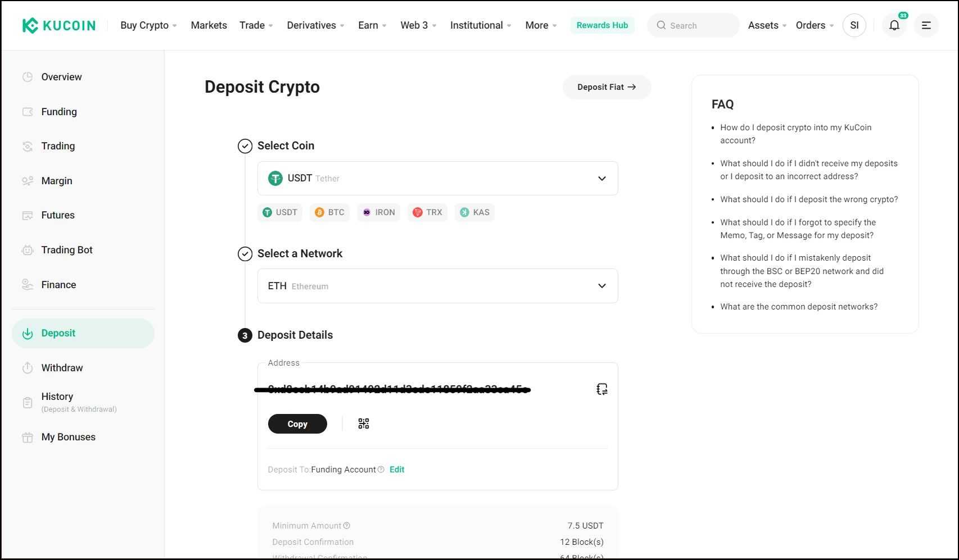Click the Funding Account info tooltip
The height and width of the screenshot is (560, 959).
(x=381, y=470)
